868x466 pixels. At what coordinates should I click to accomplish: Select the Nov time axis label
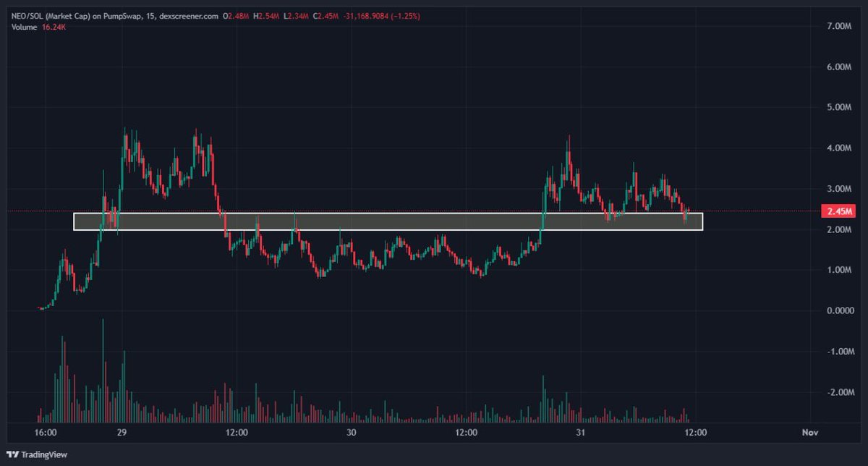tap(809, 433)
